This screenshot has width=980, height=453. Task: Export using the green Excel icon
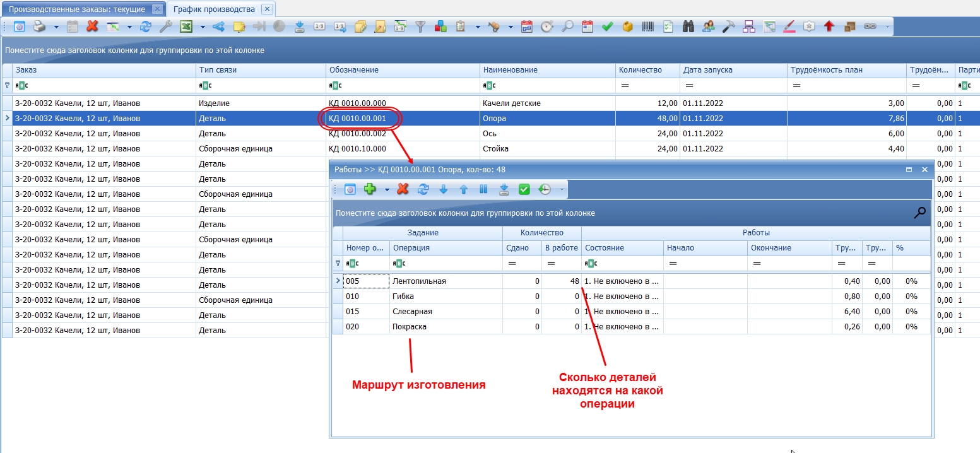(x=186, y=26)
